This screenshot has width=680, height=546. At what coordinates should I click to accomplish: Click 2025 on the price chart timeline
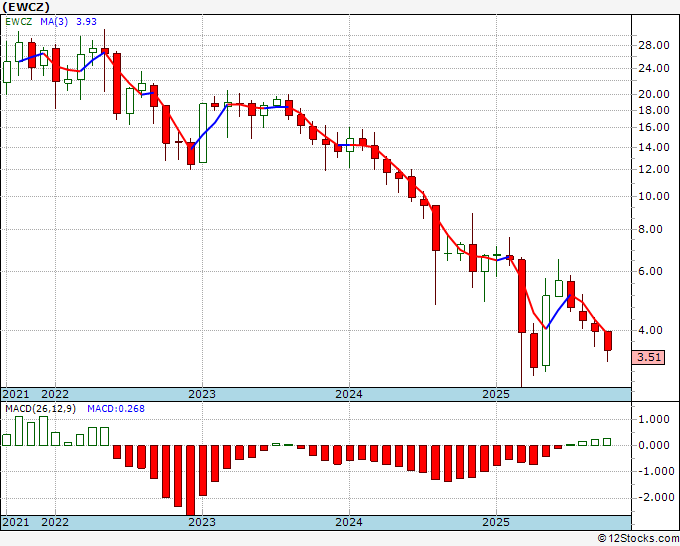(496, 394)
